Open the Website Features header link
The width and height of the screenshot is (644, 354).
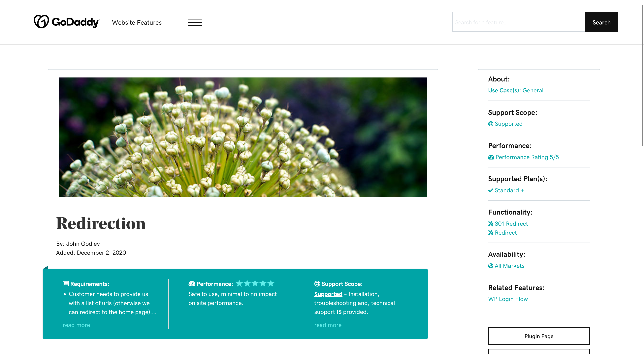(137, 22)
